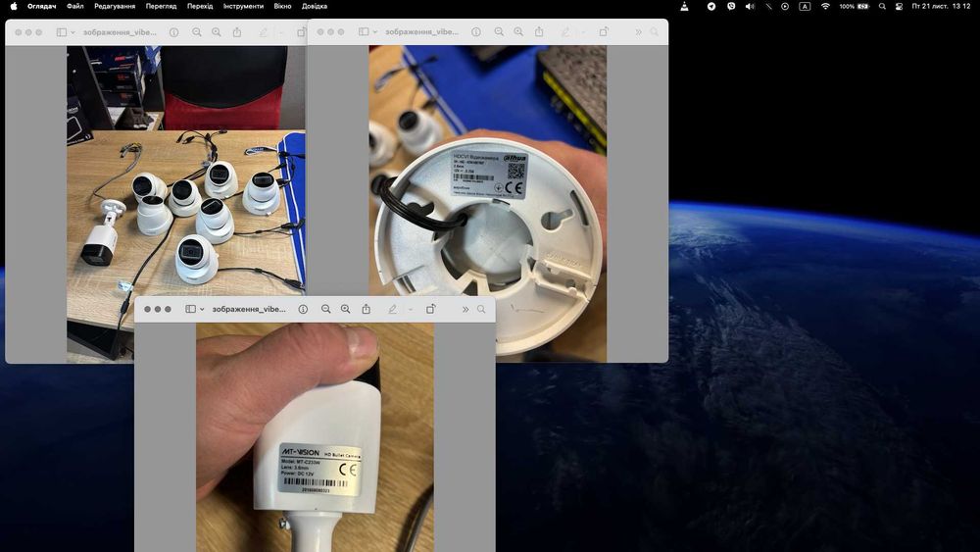Expand toolbar overflow in the Dahua label window
980x552 pixels.
click(638, 31)
